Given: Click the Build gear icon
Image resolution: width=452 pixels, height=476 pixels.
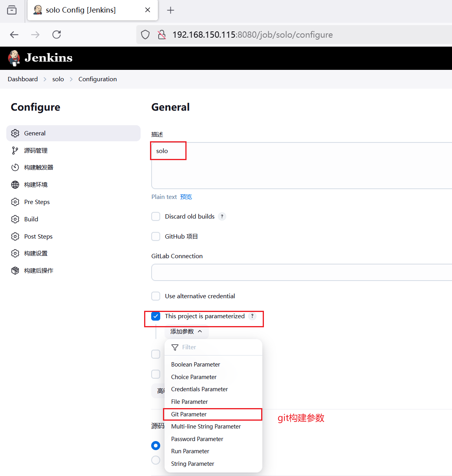Looking at the screenshot, I should tap(15, 219).
